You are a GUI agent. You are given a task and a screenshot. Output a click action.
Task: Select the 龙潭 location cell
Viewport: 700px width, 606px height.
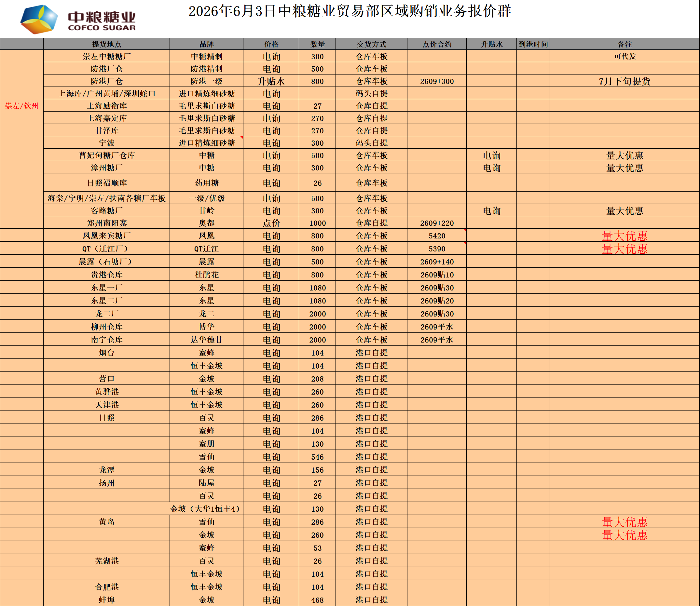[x=106, y=470]
